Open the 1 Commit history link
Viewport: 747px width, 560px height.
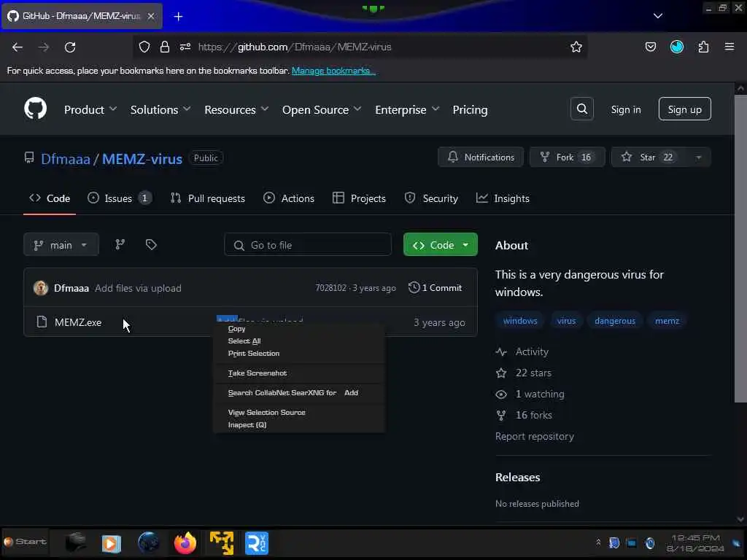[436, 287]
